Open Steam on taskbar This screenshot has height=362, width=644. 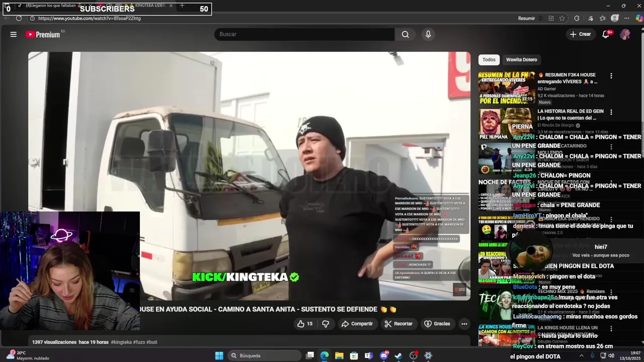click(x=398, y=355)
